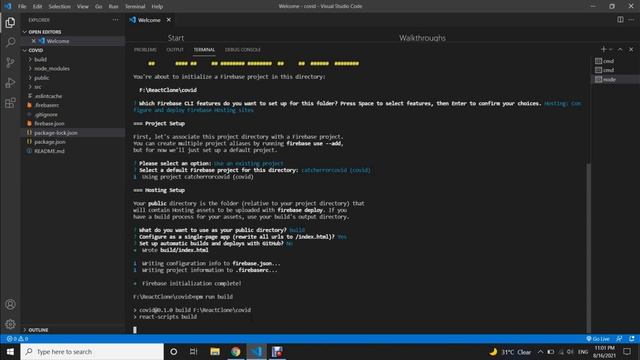The height and width of the screenshot is (360, 640).
Task: Open the Action Center notifications icon
Action: point(627,352)
